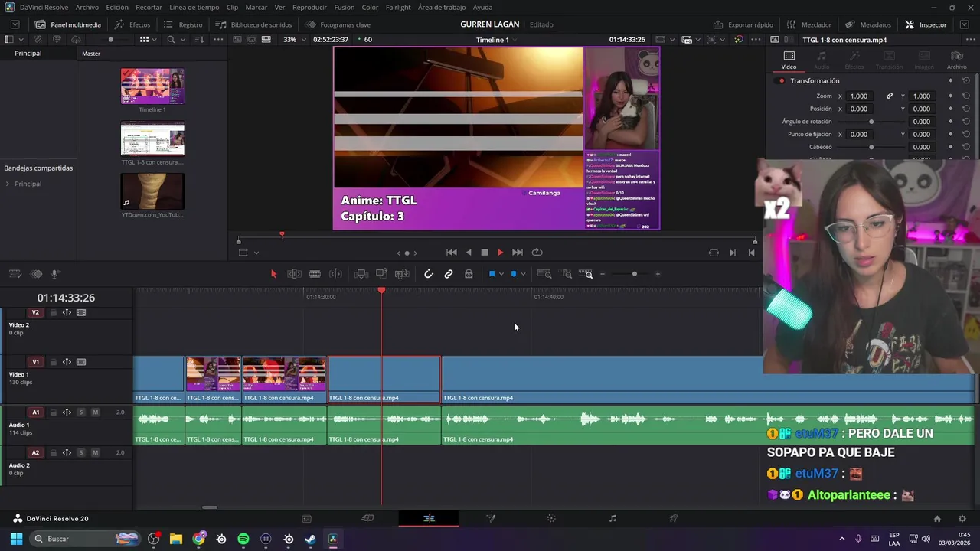Screen dimensions: 980x551
Task: Lock the Video 1 track
Action: (53, 362)
